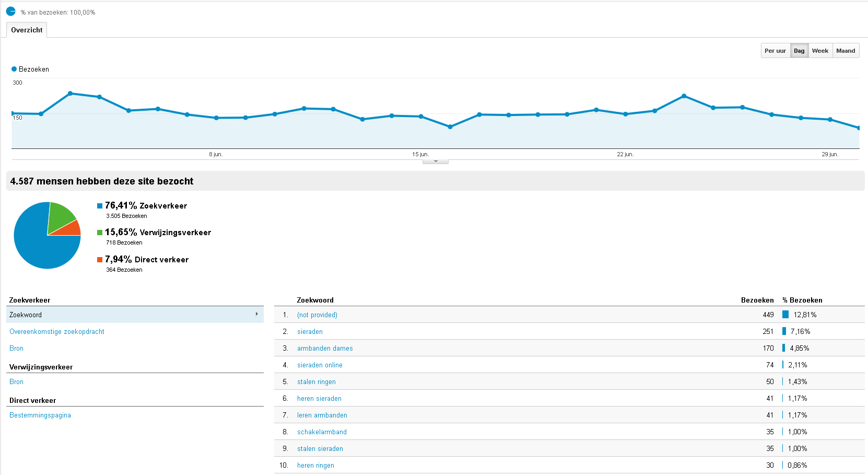This screenshot has height=475, width=868.
Task: Click the 7,16% value for sieraden
Action: point(800,331)
